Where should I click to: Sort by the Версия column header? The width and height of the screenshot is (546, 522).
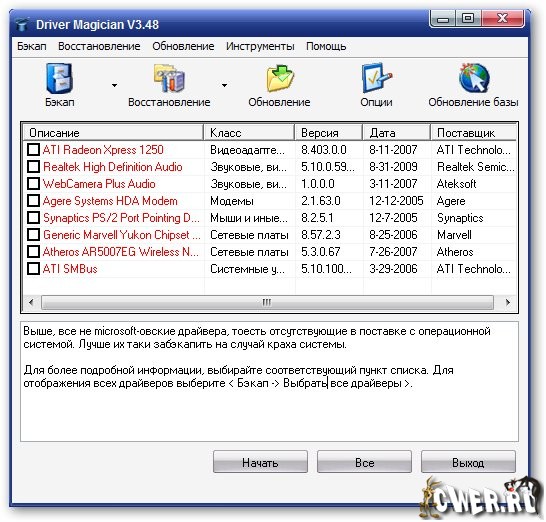pos(329,133)
